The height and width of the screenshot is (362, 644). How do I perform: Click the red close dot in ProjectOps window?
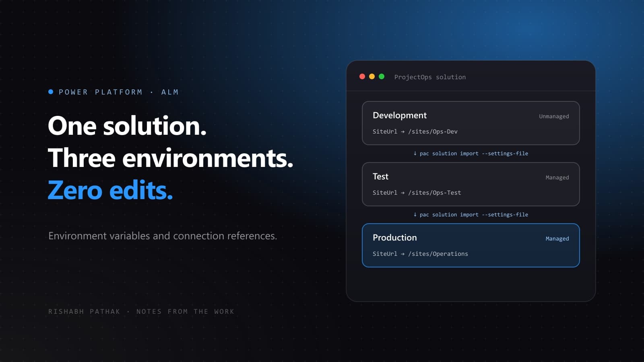tap(362, 76)
